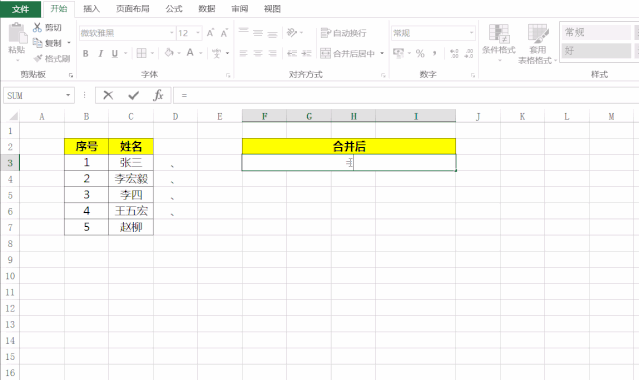Click the Font Color A icon
This screenshot has width=639, height=380.
point(190,53)
